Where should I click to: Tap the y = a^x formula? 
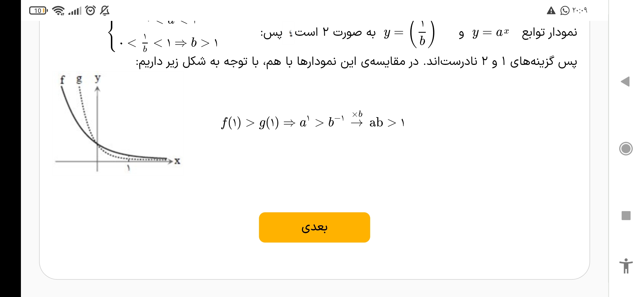pos(490,33)
